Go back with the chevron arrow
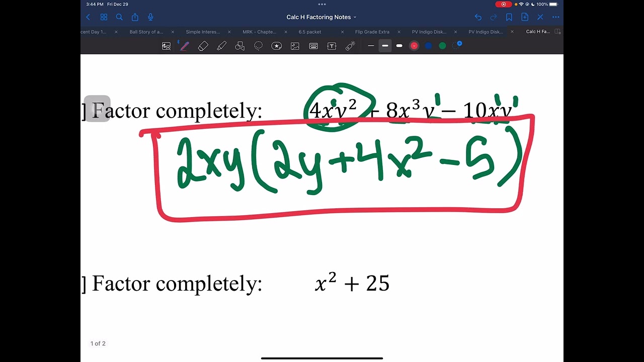This screenshot has height=362, width=644. pyautogui.click(x=88, y=17)
